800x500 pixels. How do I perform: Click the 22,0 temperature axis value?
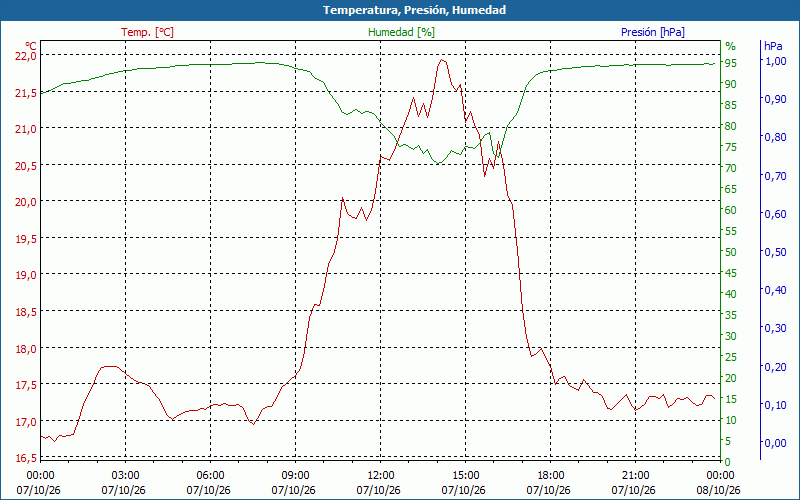coord(26,56)
